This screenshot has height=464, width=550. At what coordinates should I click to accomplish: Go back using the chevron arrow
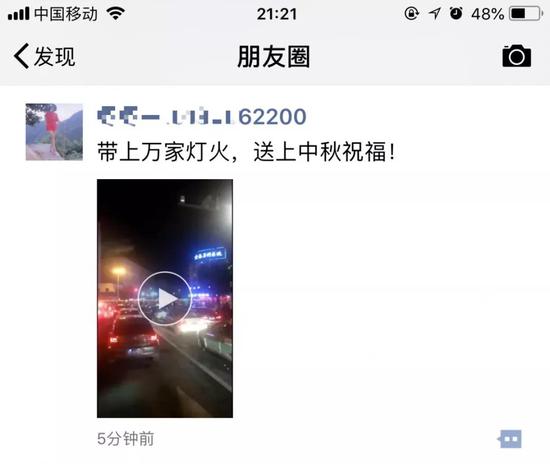pos(21,56)
